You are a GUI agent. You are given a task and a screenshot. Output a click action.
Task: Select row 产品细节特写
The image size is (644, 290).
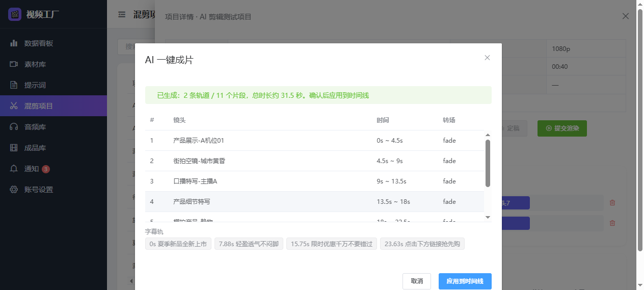click(x=315, y=201)
